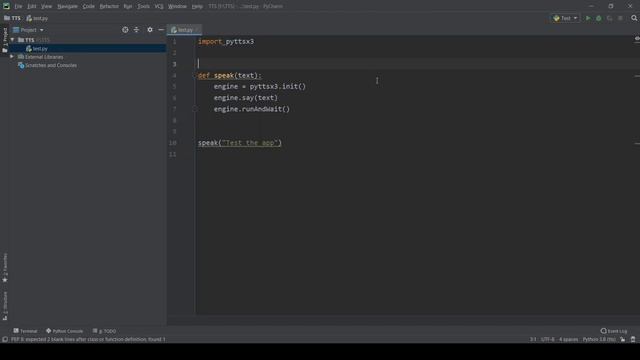The image size is (640, 360).
Task: Open the File menu
Action: click(18, 7)
